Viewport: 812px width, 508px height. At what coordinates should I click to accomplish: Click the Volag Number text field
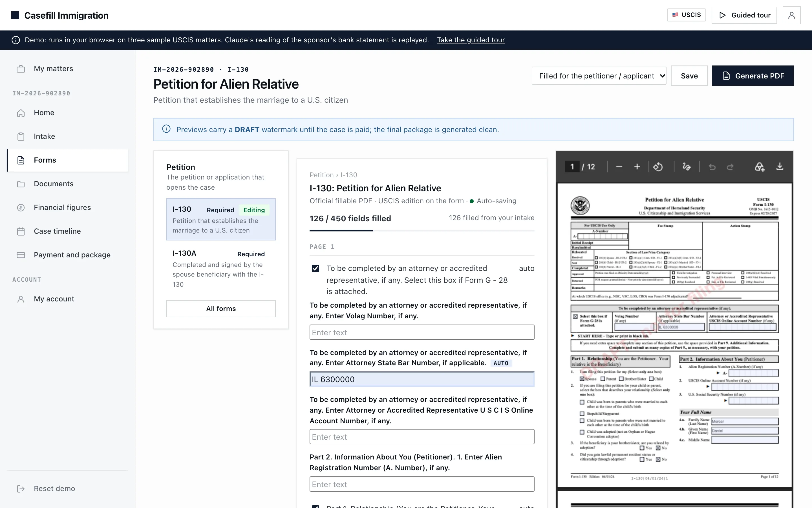(x=422, y=332)
